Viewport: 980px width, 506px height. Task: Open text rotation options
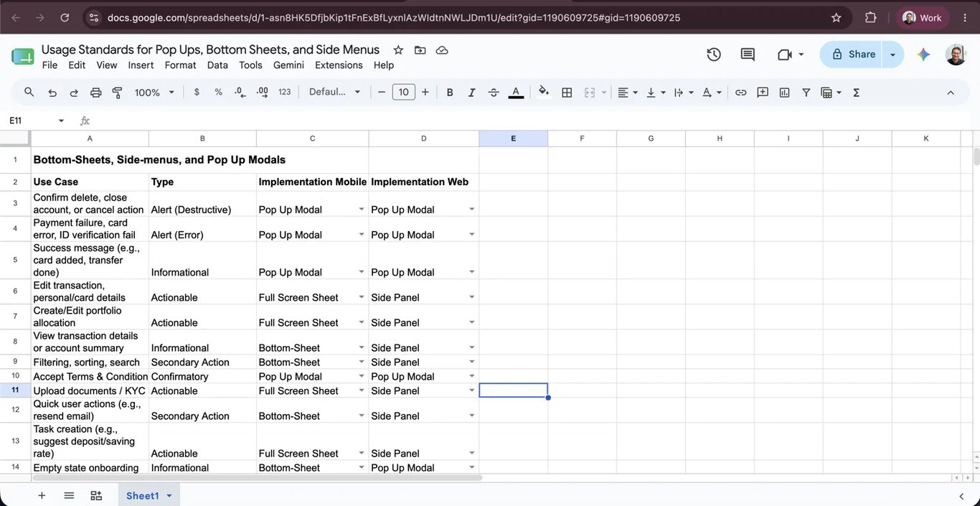click(x=712, y=92)
